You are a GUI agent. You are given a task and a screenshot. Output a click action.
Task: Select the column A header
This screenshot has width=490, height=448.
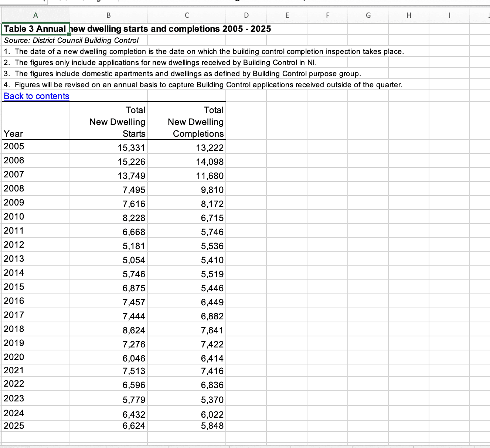click(35, 15)
